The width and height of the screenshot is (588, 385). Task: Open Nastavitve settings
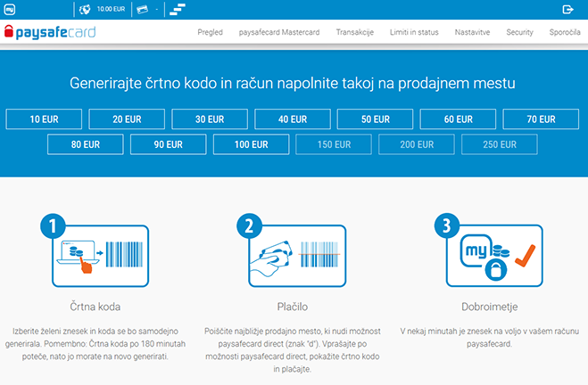[472, 33]
